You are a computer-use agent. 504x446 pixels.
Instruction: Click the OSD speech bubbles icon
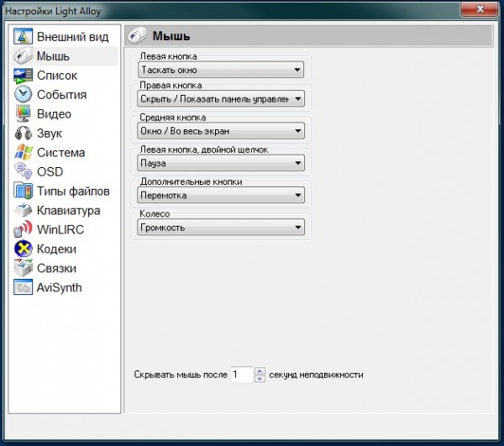(23, 171)
